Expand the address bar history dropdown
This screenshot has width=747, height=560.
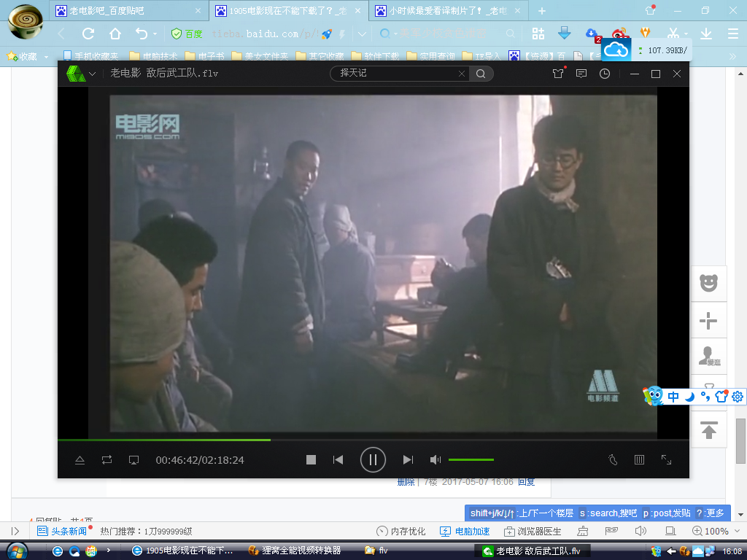coord(362,34)
